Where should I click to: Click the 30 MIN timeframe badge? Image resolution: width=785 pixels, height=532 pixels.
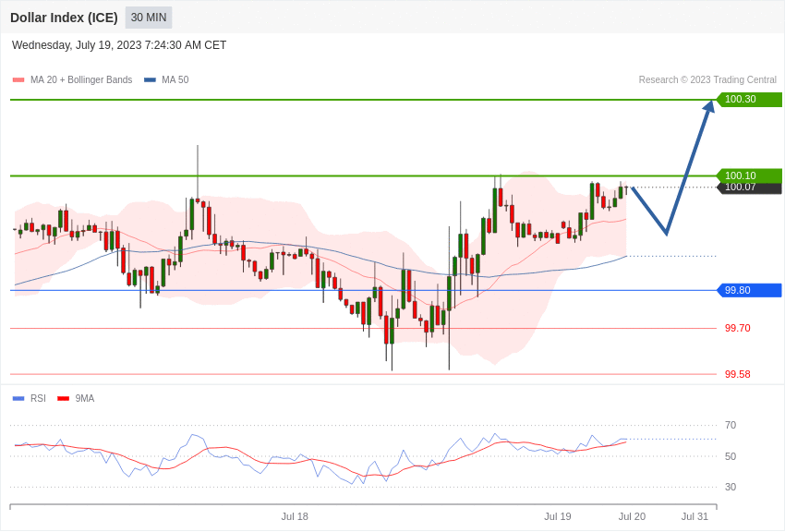[149, 18]
